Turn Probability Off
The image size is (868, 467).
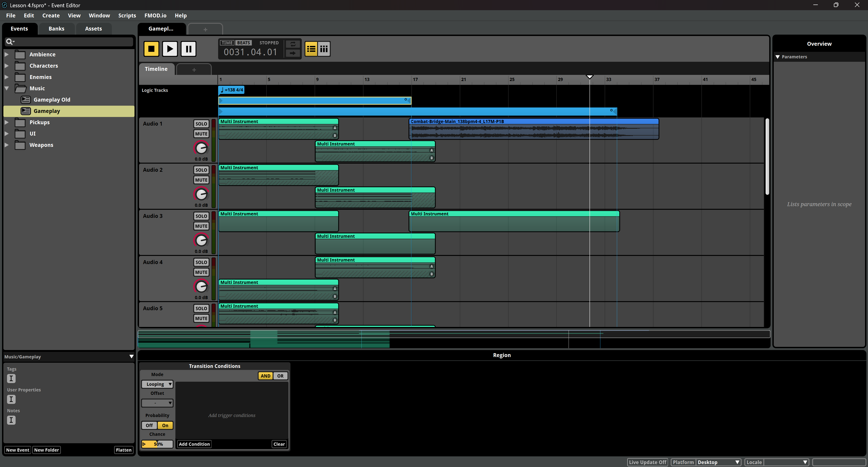pos(149,426)
